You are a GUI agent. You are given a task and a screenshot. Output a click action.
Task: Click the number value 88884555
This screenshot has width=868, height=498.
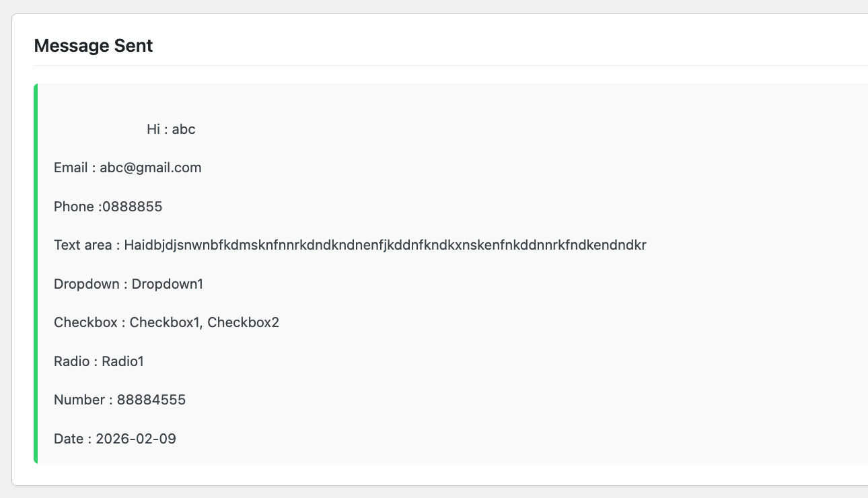coord(151,400)
